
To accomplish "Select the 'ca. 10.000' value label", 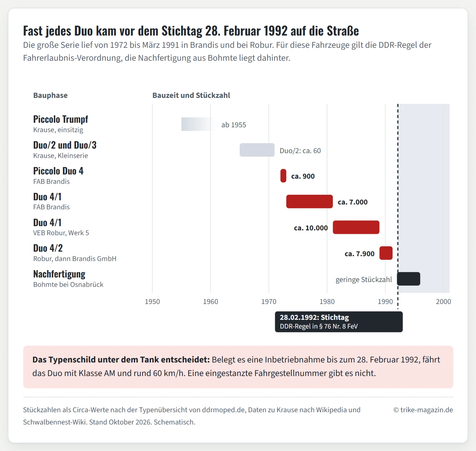I will pyautogui.click(x=311, y=228).
